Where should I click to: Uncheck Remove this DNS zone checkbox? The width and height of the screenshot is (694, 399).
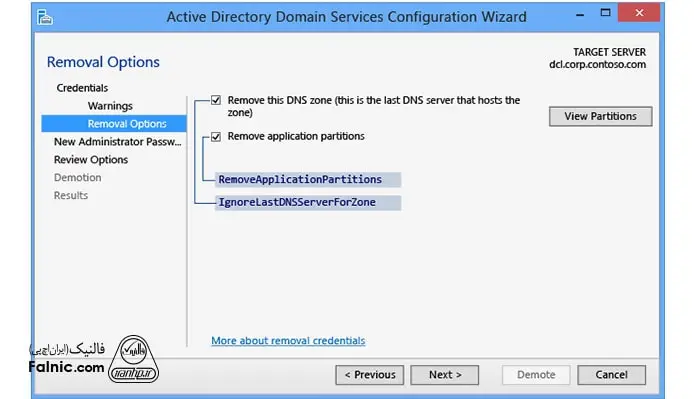pyautogui.click(x=216, y=100)
